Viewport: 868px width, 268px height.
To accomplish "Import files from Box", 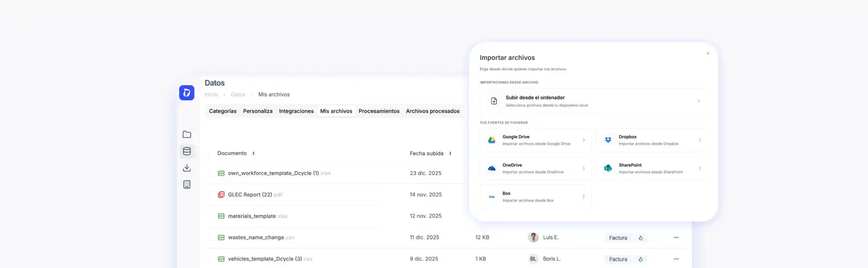I will (x=536, y=197).
